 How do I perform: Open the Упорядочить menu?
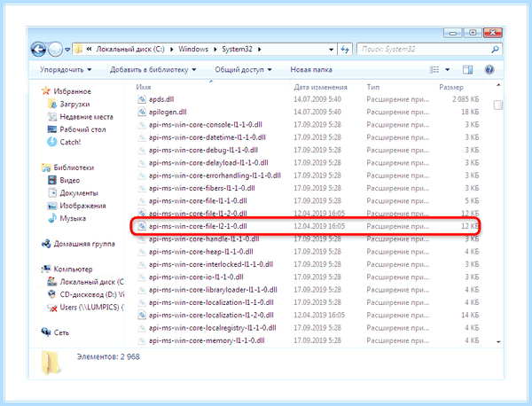(x=66, y=69)
